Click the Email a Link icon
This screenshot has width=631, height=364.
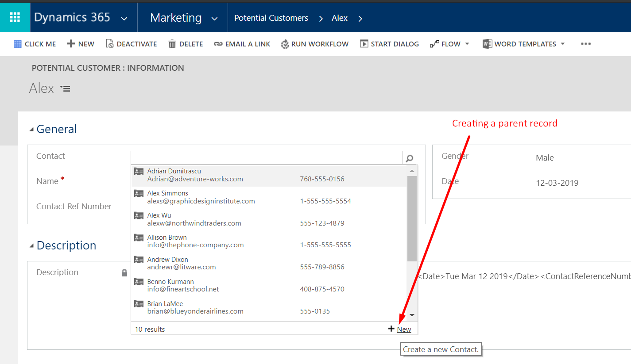[218, 44]
